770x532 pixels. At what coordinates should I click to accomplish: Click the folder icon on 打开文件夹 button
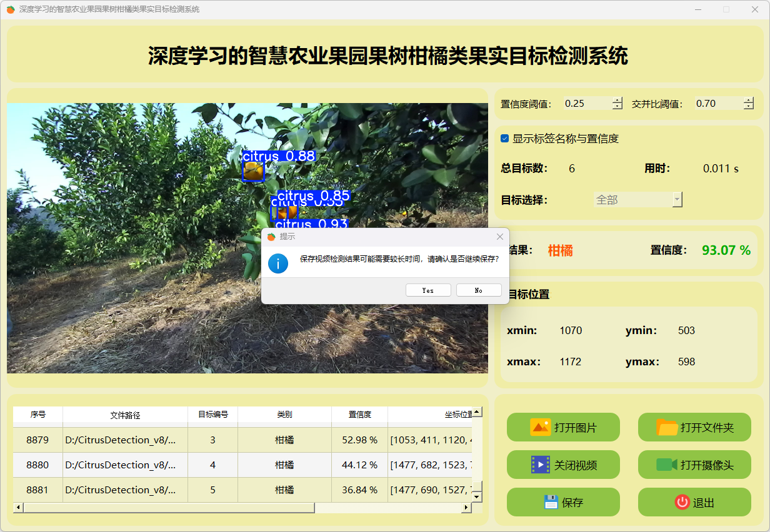click(x=667, y=427)
